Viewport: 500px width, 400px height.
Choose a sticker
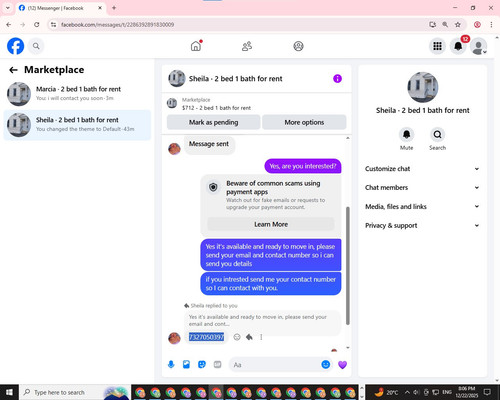tap(202, 364)
